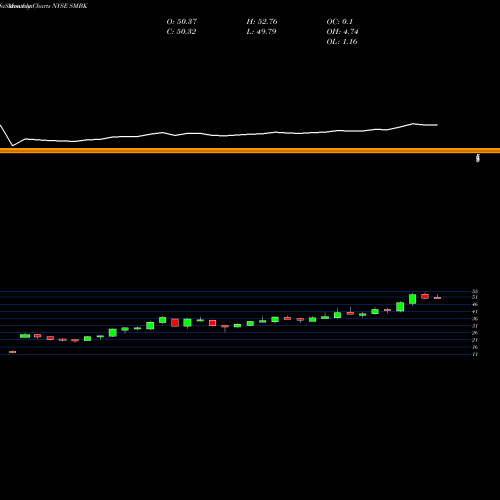Select the close price C: 50.32 label
The image size is (500, 500).
tap(181, 32)
